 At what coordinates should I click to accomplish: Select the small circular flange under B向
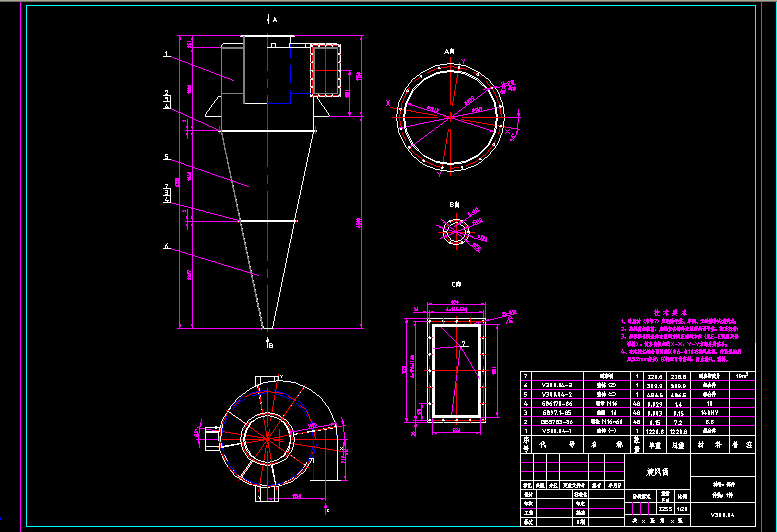click(455, 232)
